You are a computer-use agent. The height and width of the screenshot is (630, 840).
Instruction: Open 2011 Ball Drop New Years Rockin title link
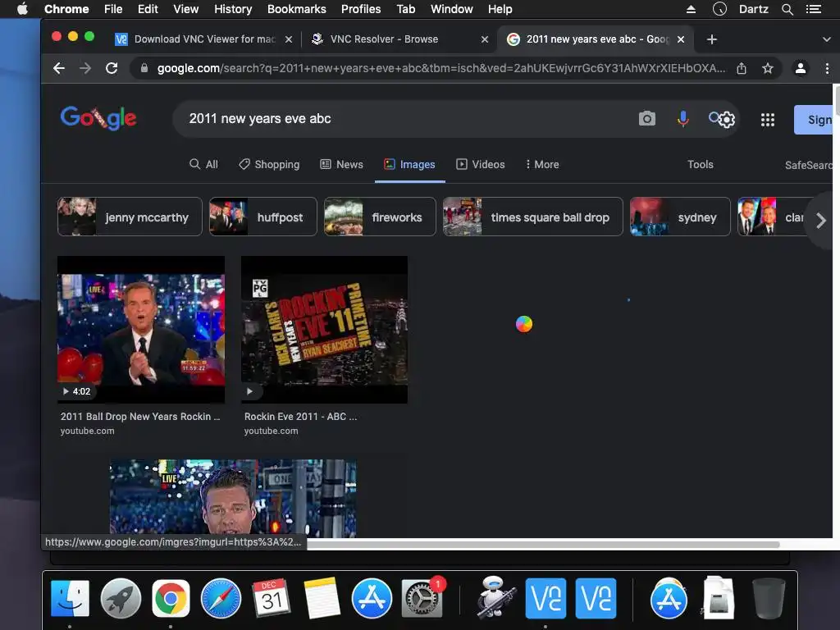coord(140,416)
